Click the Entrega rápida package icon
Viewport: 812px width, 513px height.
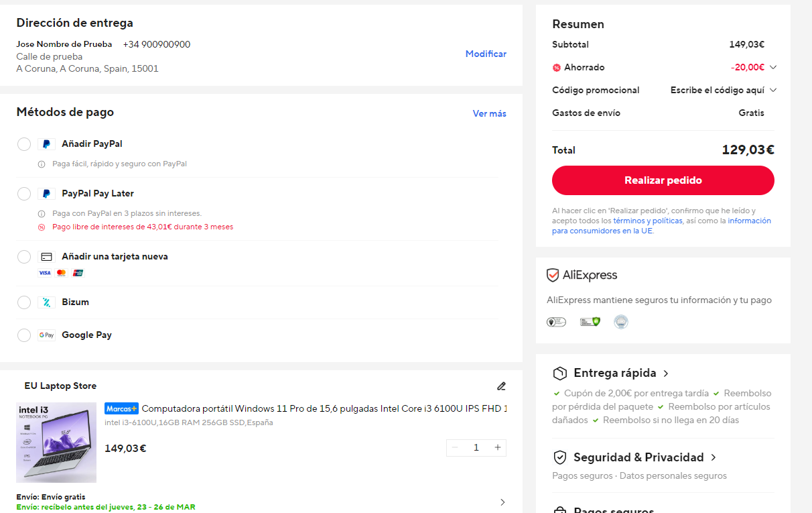(x=559, y=374)
